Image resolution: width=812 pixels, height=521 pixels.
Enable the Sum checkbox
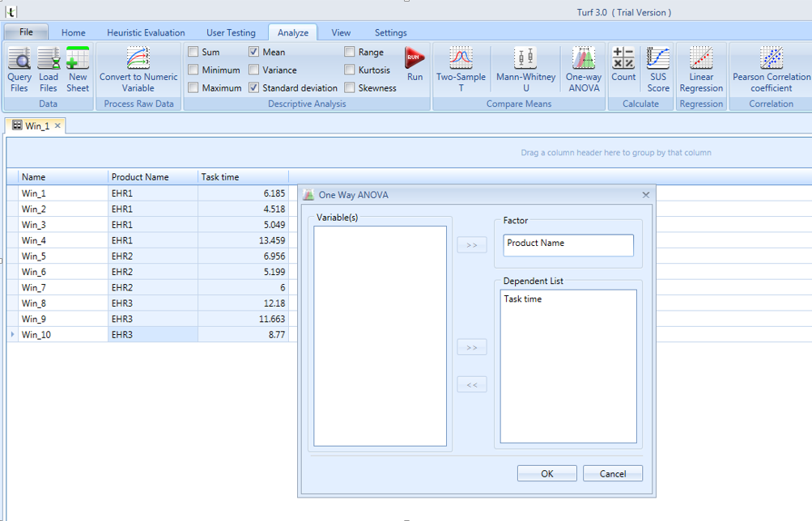point(193,53)
